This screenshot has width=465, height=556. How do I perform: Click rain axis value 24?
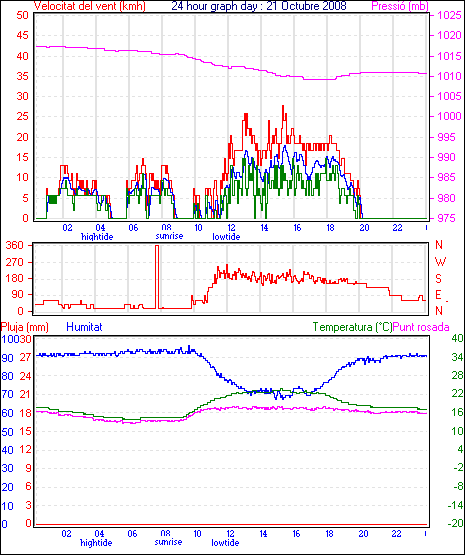click(x=26, y=376)
